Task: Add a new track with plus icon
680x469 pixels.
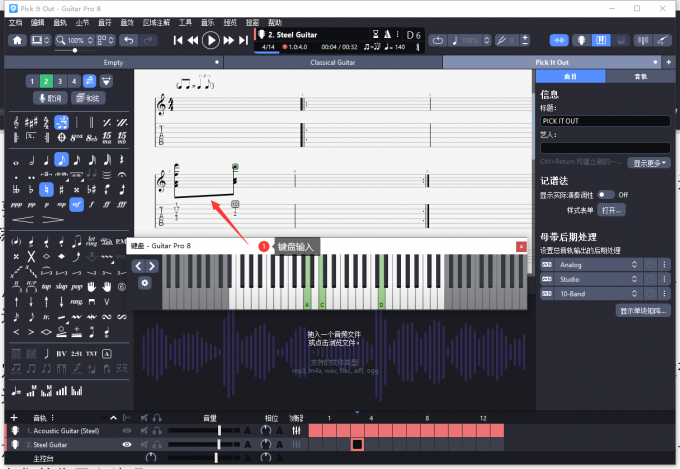Action: (x=13, y=417)
